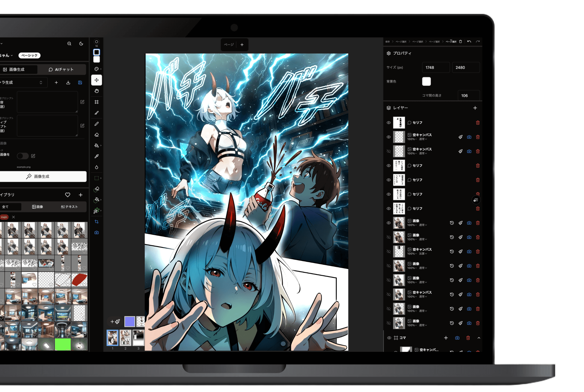
Task: Select the frame grid tool
Action: (96, 102)
